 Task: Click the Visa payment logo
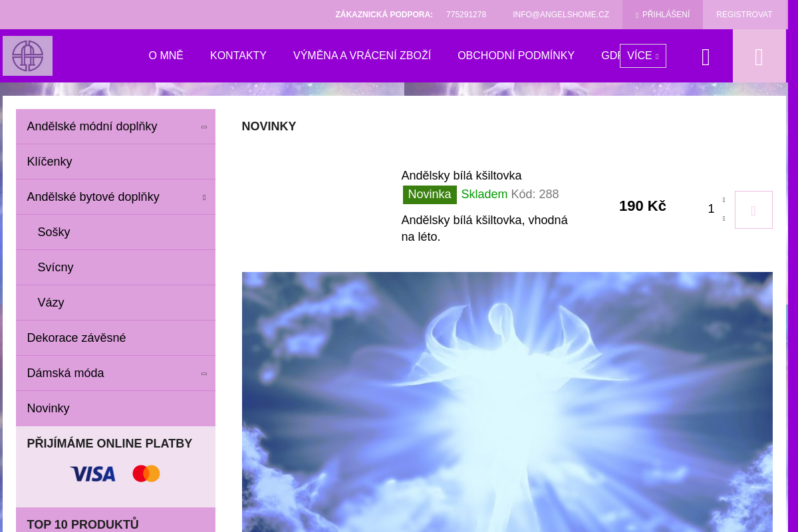(x=92, y=474)
